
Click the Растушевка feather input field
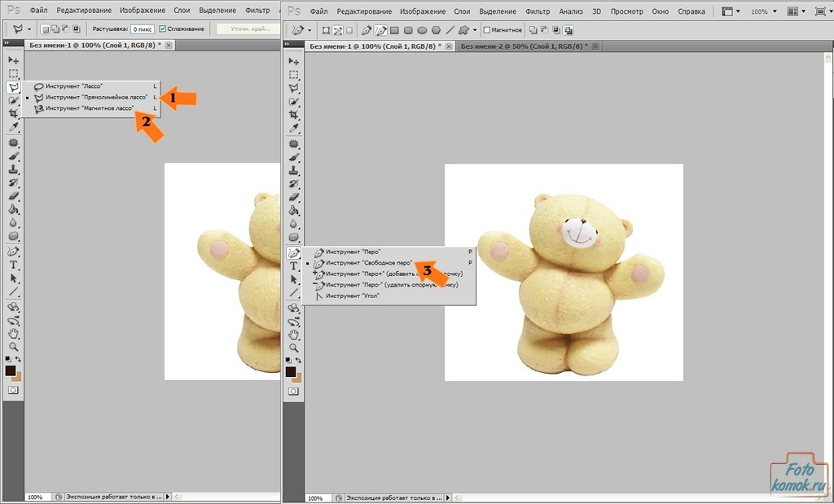[143, 29]
